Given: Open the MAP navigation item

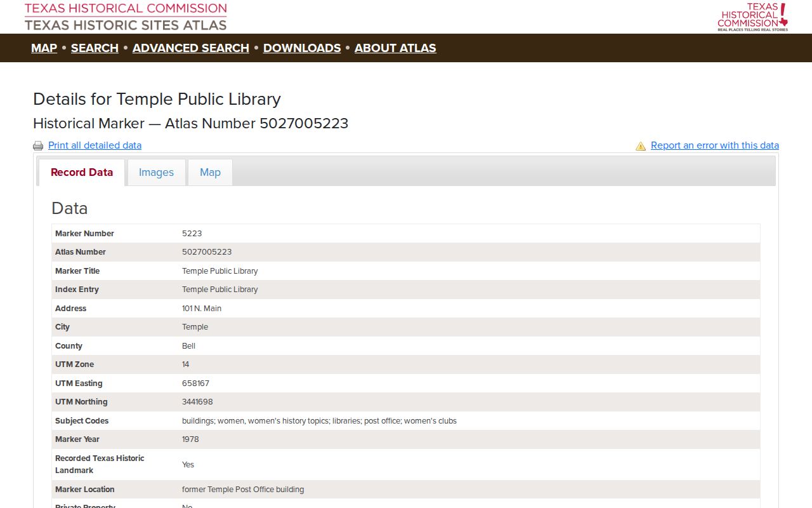Looking at the screenshot, I should tap(44, 48).
